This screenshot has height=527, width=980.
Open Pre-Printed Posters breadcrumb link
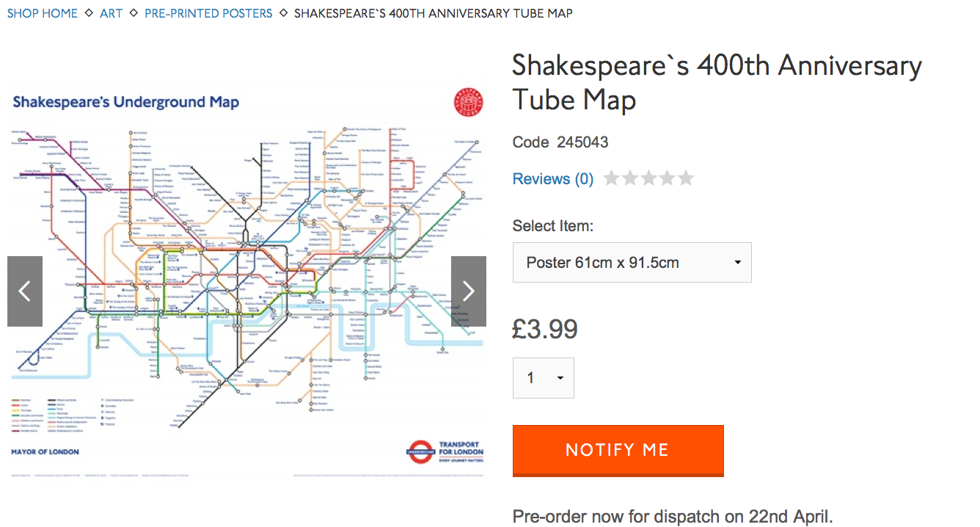coord(208,13)
